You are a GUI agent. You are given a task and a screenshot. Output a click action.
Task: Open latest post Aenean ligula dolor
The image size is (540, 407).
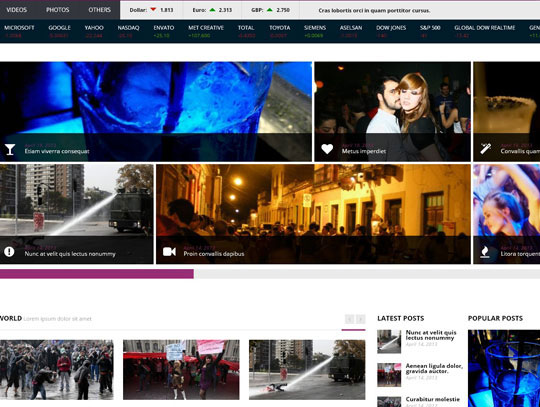pos(434,368)
